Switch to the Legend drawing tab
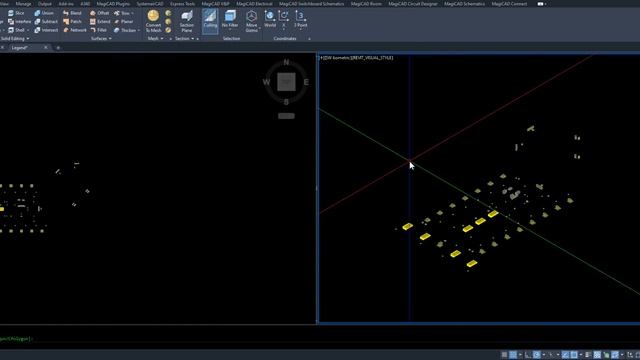Viewport: 640px width, 360px height. (x=20, y=48)
